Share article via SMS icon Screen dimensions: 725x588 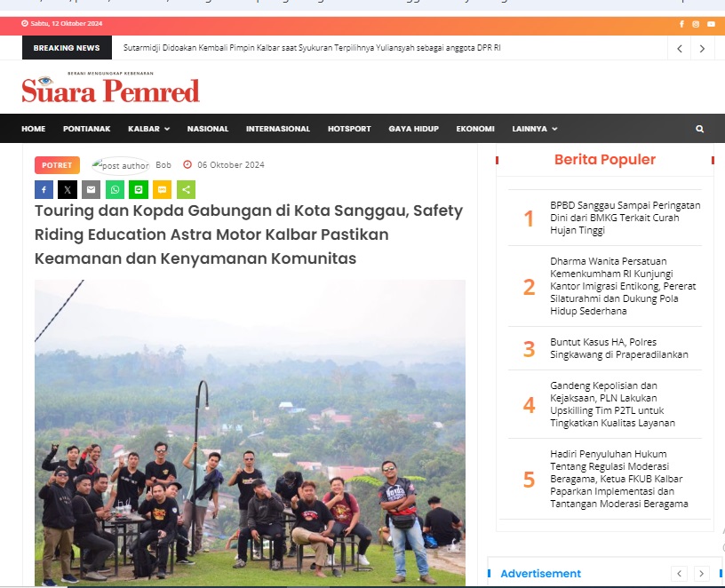tap(163, 189)
